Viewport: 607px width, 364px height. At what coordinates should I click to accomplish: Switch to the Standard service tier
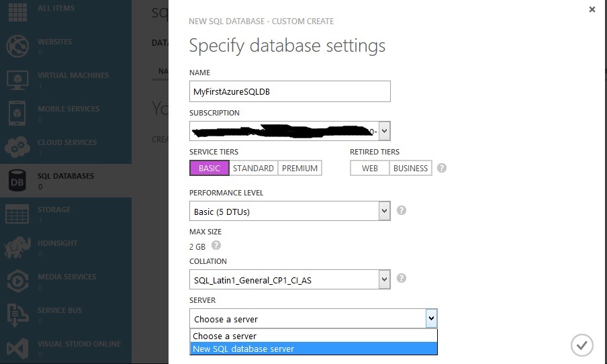[x=253, y=168]
